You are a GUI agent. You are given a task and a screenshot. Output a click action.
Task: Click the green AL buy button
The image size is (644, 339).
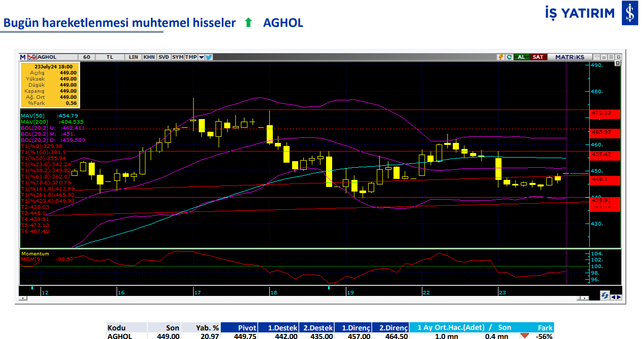521,57
